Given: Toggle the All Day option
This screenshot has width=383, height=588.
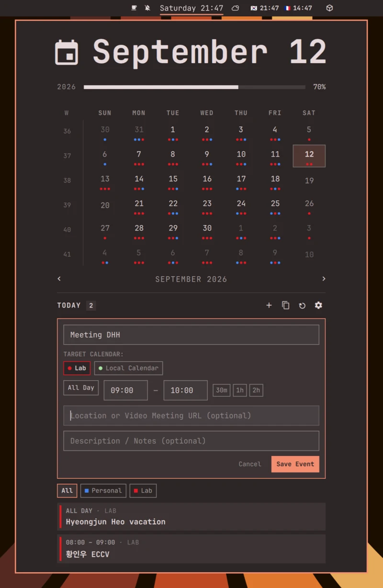Looking at the screenshot, I should click(81, 388).
